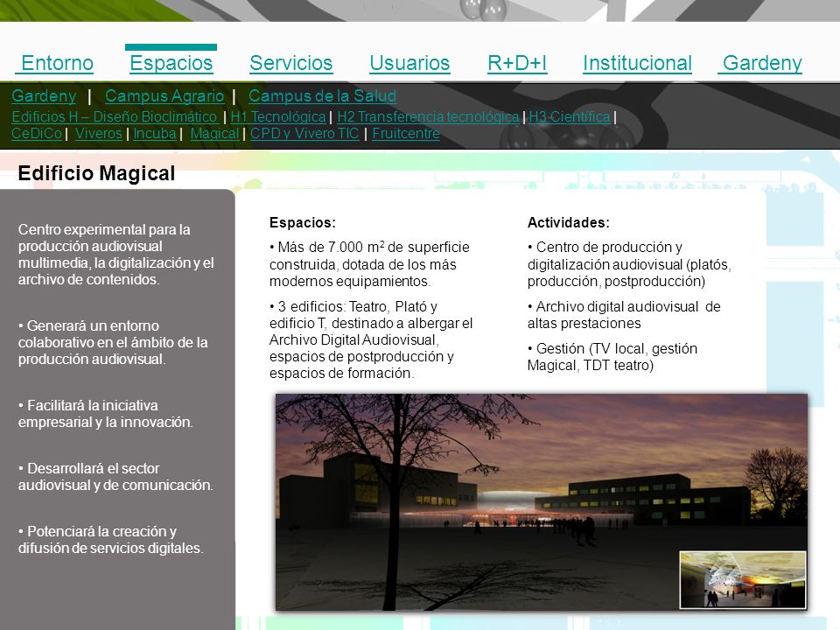The width and height of the screenshot is (840, 630).
Task: Select the H1 Tecnológica link
Action: pos(278,116)
